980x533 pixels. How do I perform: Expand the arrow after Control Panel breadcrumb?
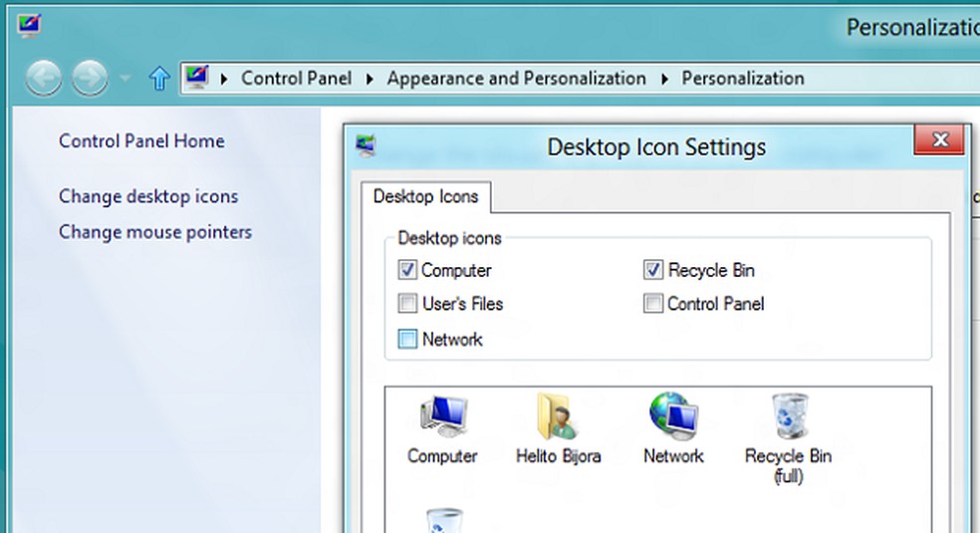pos(369,79)
